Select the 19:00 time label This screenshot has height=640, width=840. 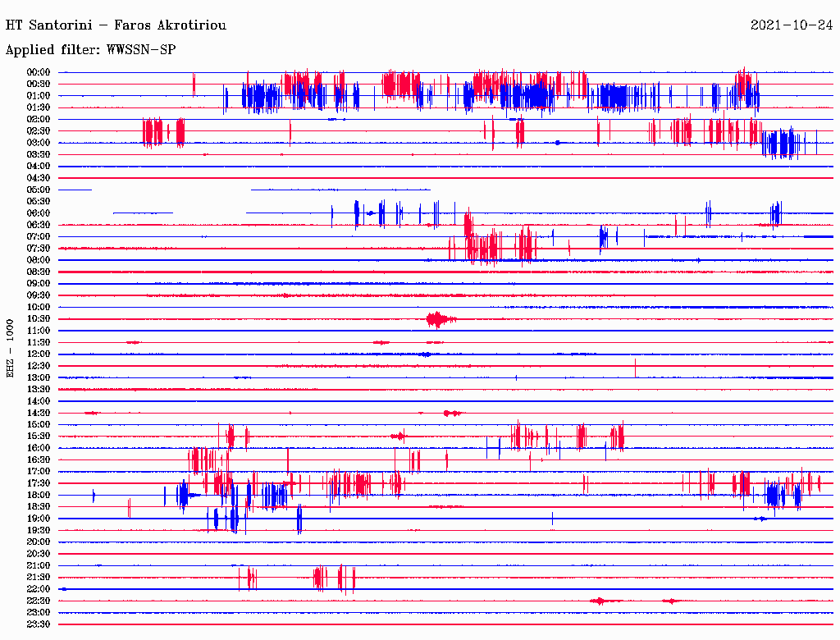(39, 519)
